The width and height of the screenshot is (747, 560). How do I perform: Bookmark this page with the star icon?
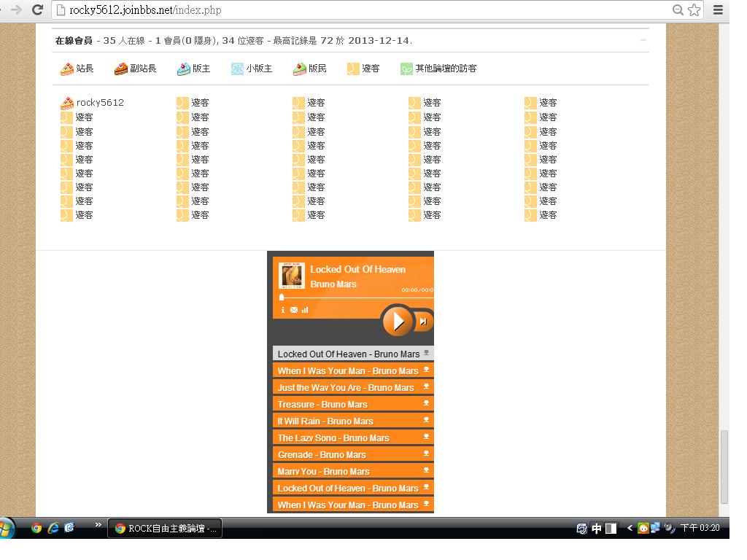click(x=694, y=10)
